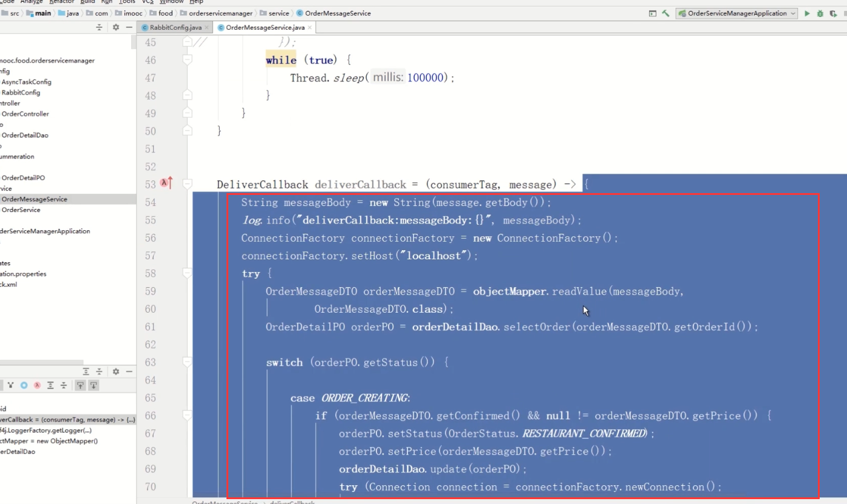Open the service breadcrumb folder
Image resolution: width=847 pixels, height=504 pixels.
pyautogui.click(x=274, y=13)
